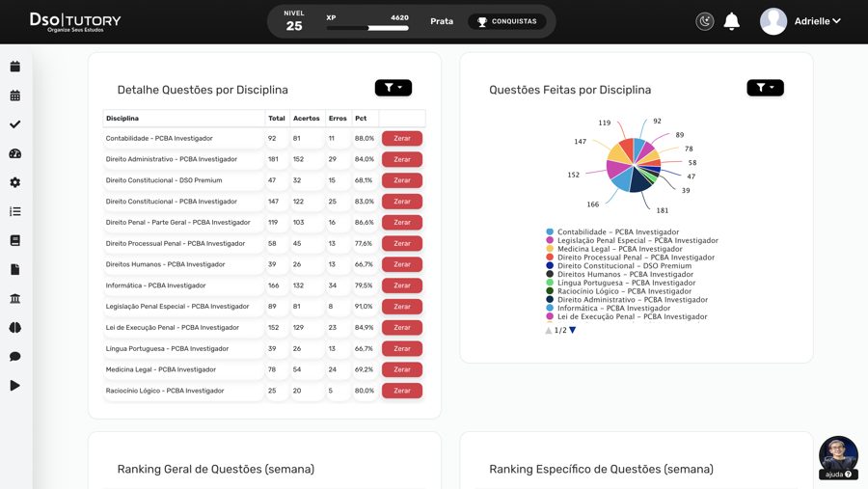Zerar the Contabilidade - PCBA Investigador row
The image size is (868, 489).
(x=402, y=139)
